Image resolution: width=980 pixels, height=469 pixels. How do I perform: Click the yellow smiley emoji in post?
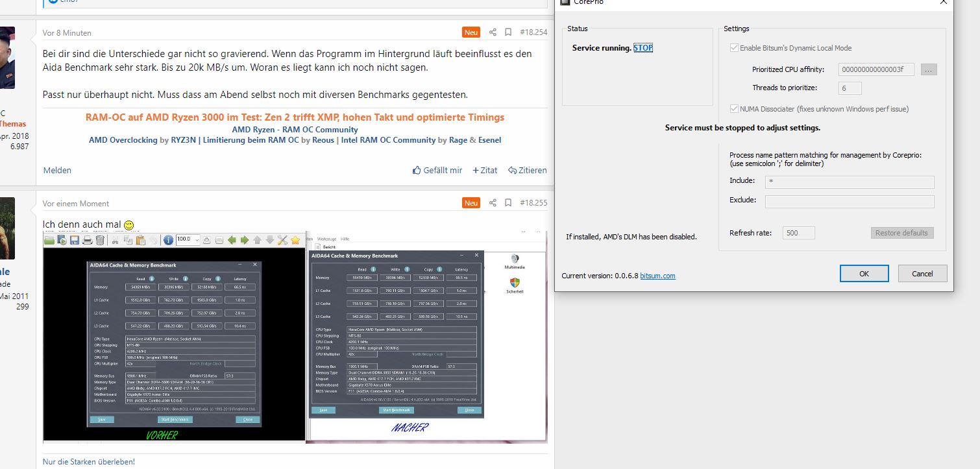[x=129, y=225]
